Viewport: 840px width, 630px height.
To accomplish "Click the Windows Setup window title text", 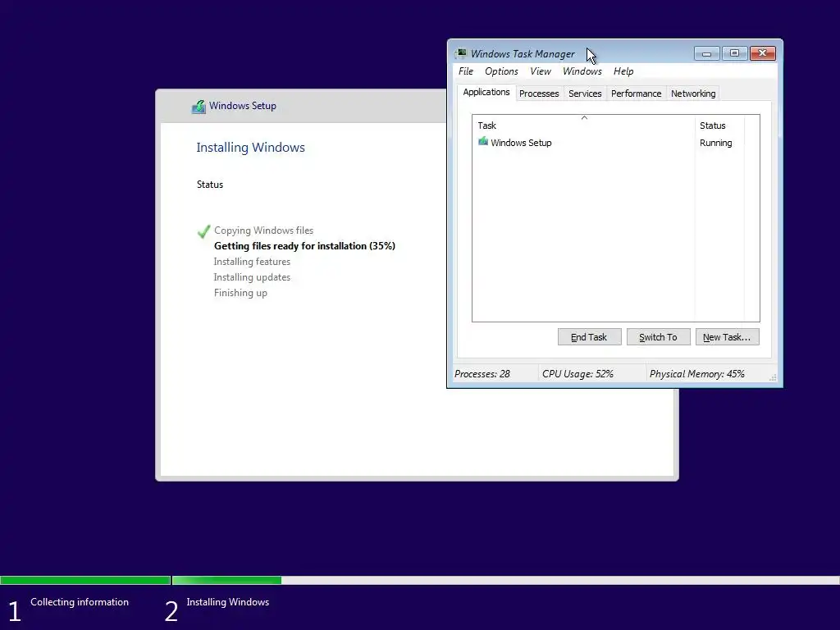I will click(x=243, y=106).
